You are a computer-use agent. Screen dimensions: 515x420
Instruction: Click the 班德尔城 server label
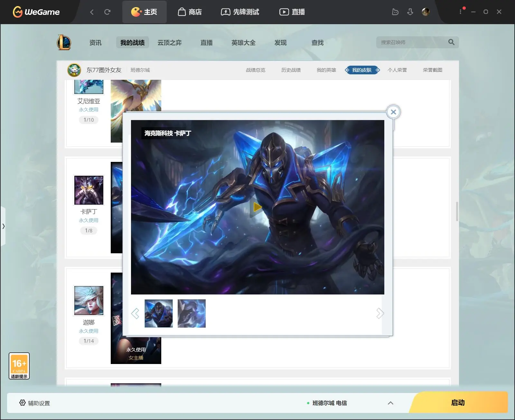(x=140, y=70)
